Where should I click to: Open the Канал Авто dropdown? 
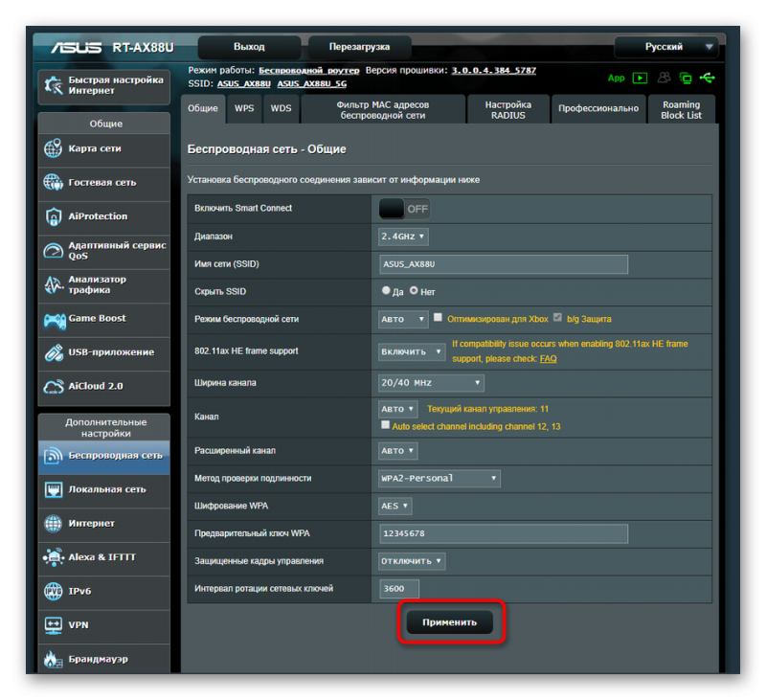coord(397,409)
